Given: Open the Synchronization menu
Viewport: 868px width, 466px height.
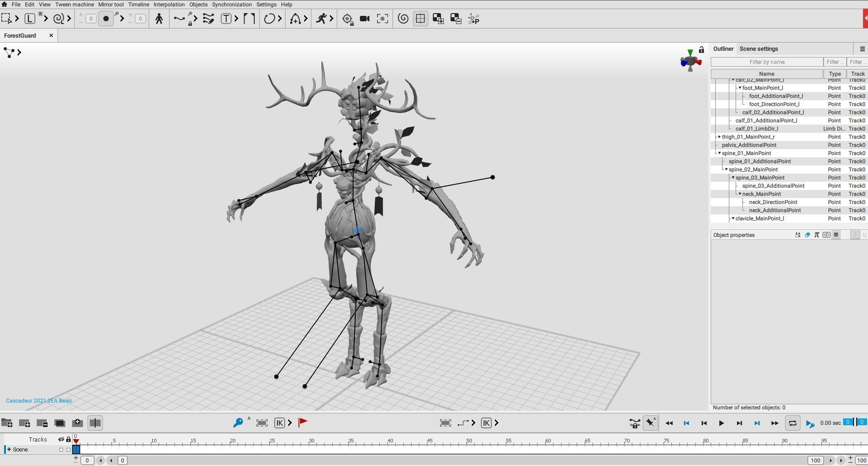Looking at the screenshot, I should [232, 4].
